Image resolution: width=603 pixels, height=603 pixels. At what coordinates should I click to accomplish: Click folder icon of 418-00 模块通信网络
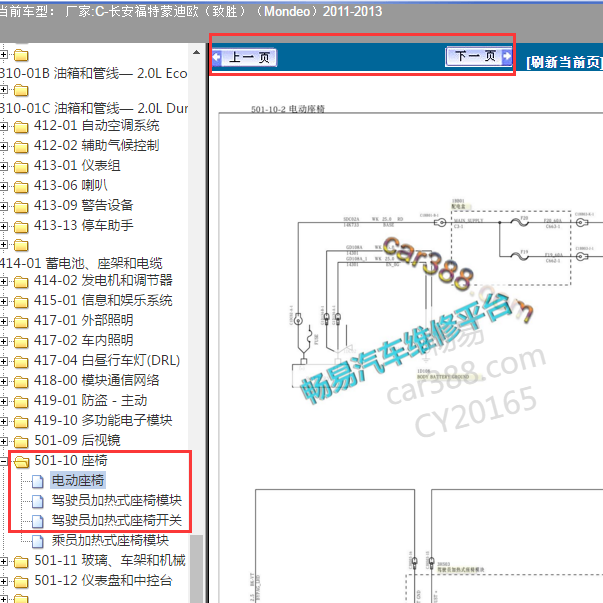(21, 381)
